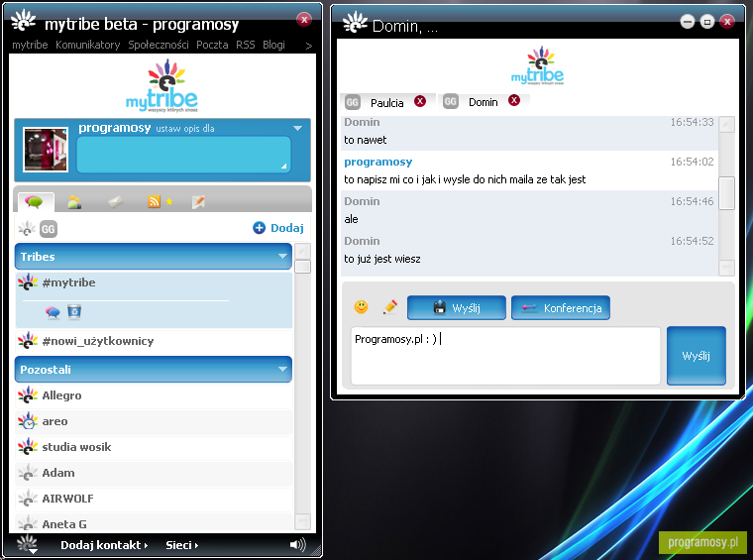This screenshot has height=560, width=753.
Task: Collapse the Tribes group
Action: pyautogui.click(x=282, y=257)
